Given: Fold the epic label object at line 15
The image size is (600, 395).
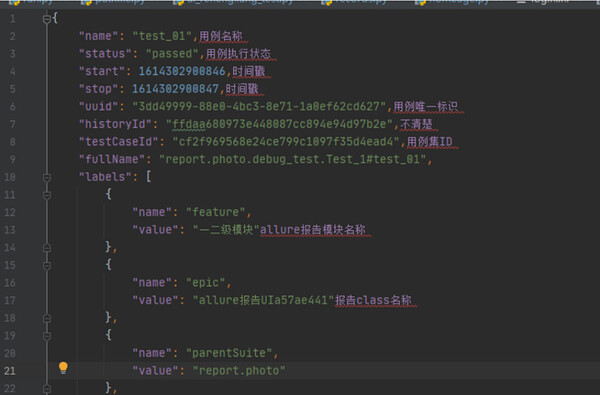Looking at the screenshot, I should pyautogui.click(x=47, y=266).
